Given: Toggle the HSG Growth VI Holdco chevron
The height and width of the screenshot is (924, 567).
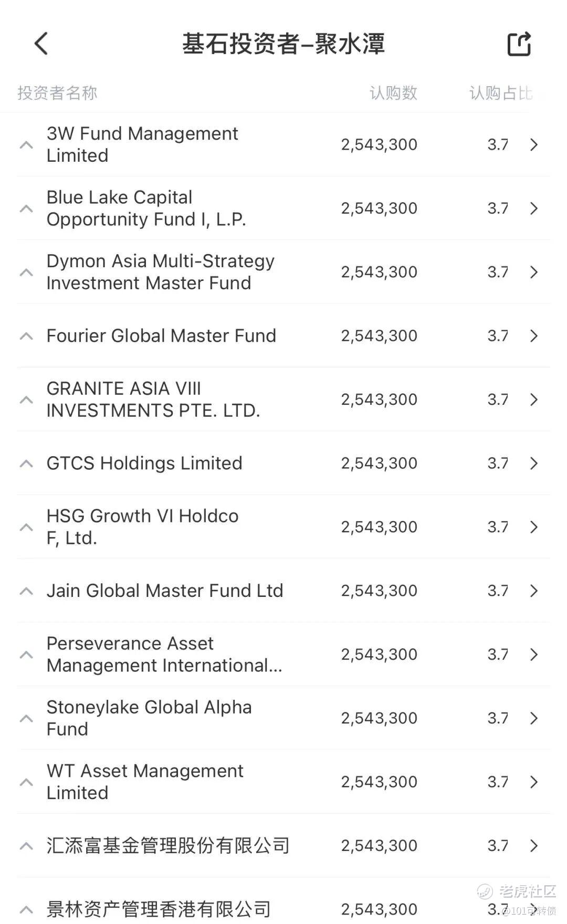Looking at the screenshot, I should pyautogui.click(x=26, y=527).
